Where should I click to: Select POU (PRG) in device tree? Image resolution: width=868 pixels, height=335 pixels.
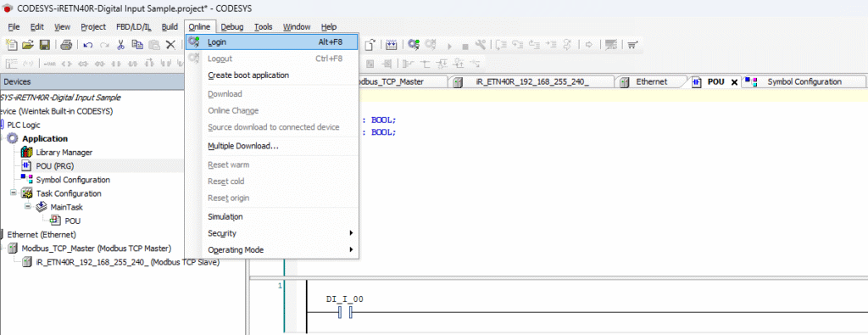pyautogui.click(x=55, y=165)
